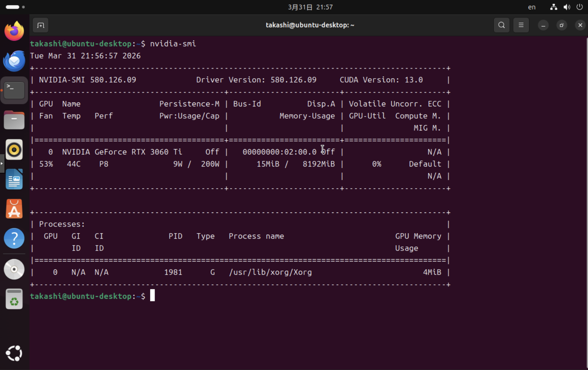Open Firefox from the dock
Screen dimensions: 588x370
click(14, 31)
